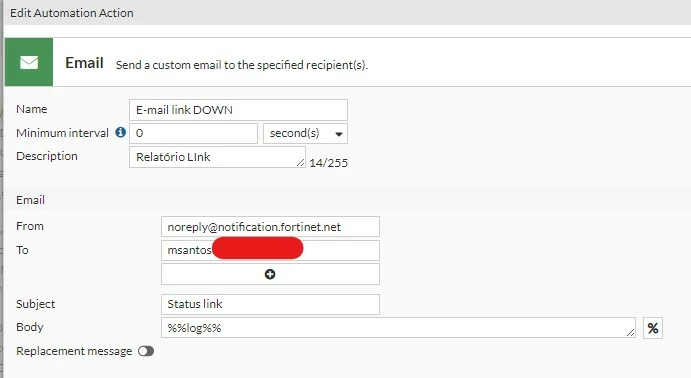
Task: Edit the Name field E-mail link DOWN
Action: coord(238,110)
